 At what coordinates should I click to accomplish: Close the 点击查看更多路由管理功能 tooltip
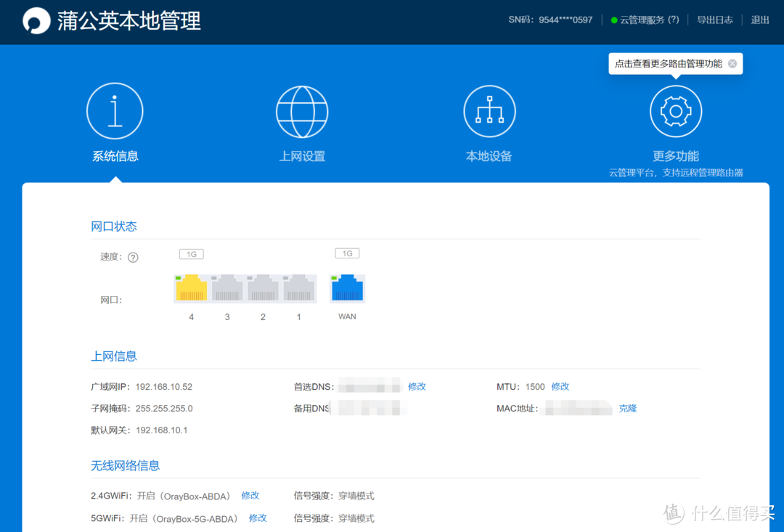(x=732, y=63)
